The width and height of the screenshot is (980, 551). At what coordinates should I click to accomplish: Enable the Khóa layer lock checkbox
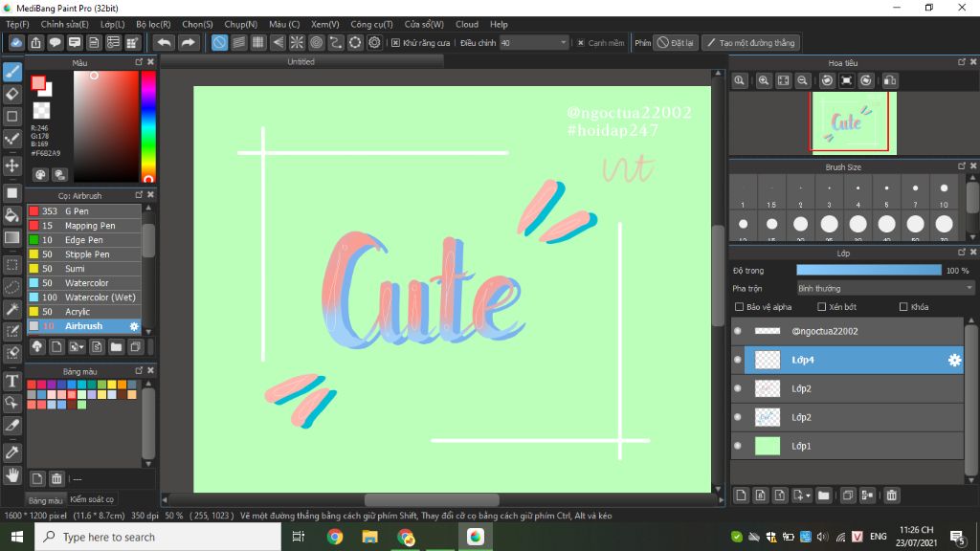(903, 307)
